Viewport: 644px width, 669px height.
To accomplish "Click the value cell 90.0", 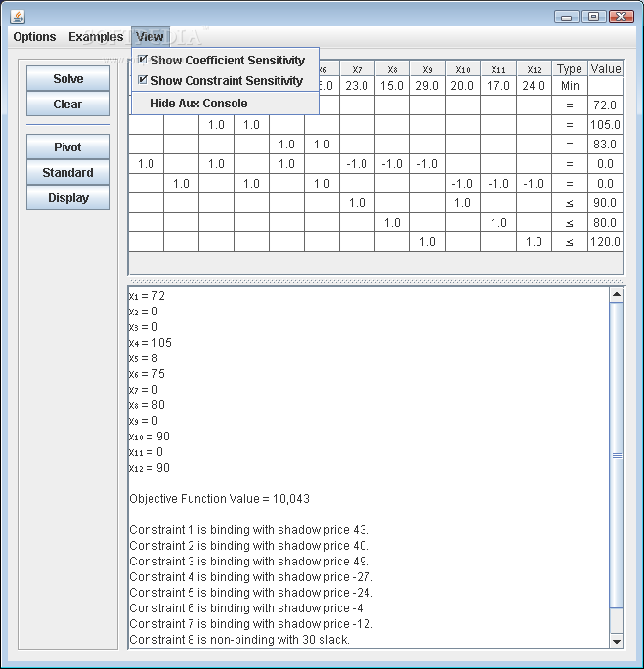I will pyautogui.click(x=606, y=203).
